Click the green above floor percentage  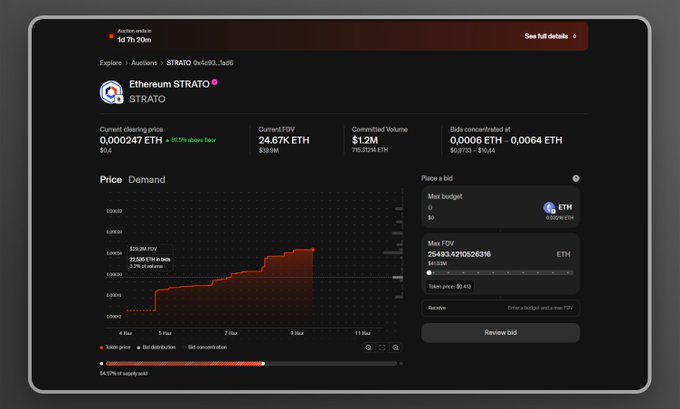click(191, 140)
